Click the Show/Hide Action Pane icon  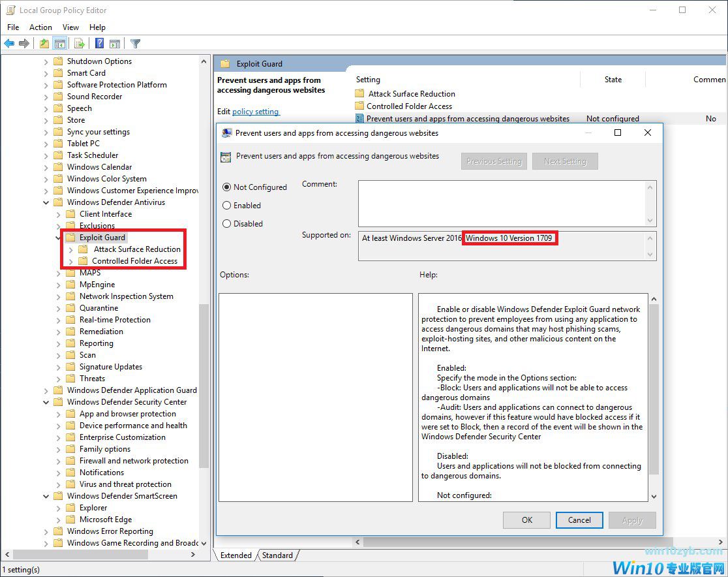point(115,44)
